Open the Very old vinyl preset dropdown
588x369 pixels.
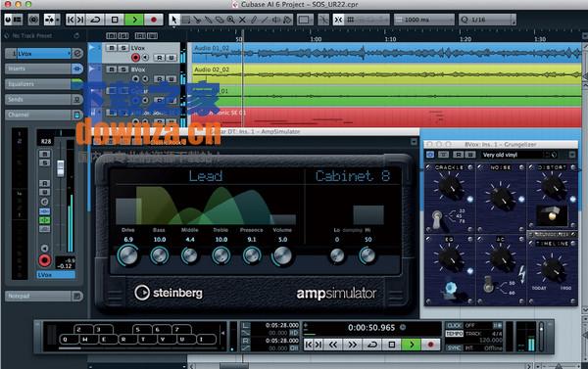519,155
